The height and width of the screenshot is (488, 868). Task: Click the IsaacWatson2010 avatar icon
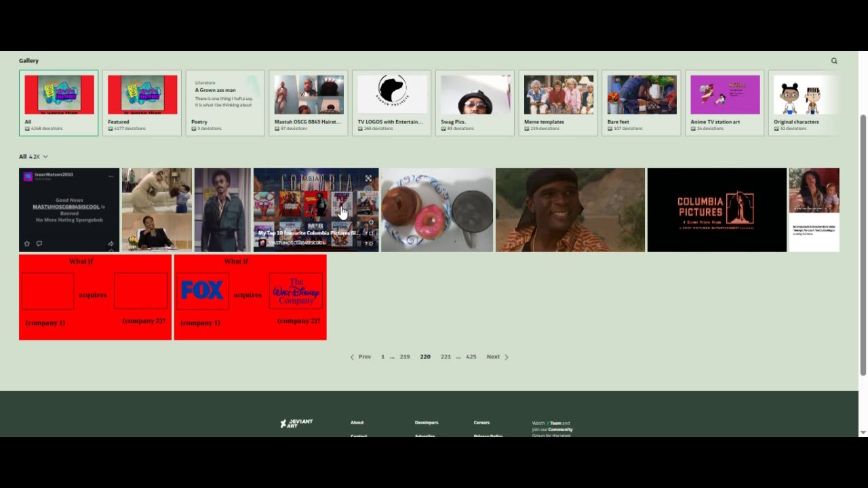click(28, 176)
